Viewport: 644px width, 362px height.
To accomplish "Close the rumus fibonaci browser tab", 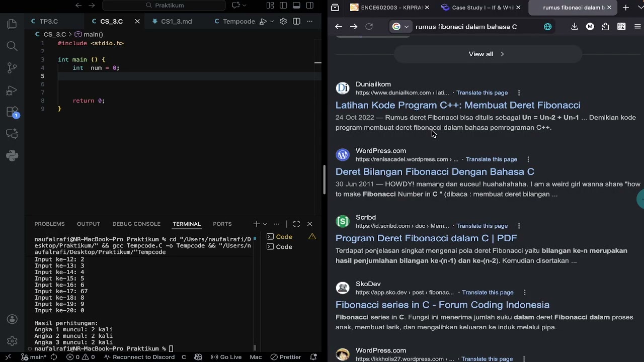I will point(609,8).
